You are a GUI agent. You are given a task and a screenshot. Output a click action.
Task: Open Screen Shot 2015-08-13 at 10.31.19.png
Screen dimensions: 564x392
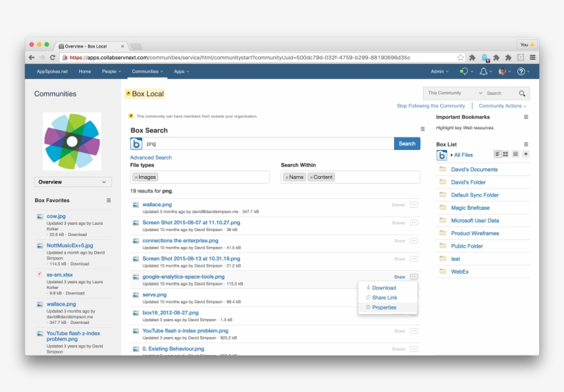(191, 259)
